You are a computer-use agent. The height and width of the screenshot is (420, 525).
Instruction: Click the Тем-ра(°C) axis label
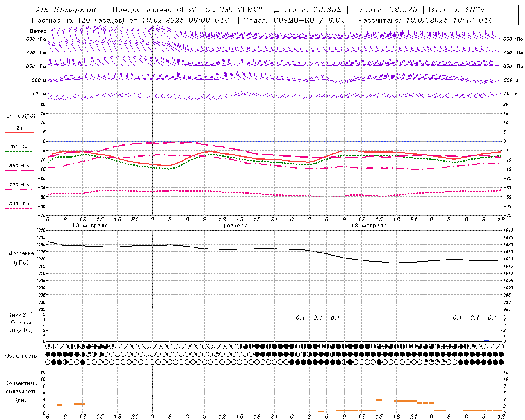[20, 116]
